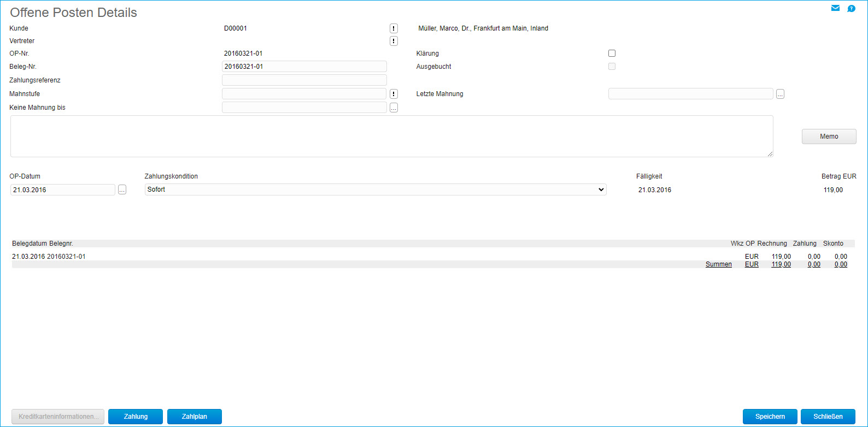Click the Schließen button

tap(828, 417)
